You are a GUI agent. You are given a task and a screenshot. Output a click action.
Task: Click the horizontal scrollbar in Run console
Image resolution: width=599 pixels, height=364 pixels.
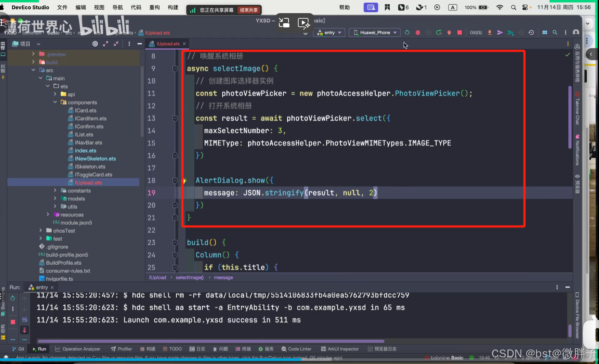(211, 341)
